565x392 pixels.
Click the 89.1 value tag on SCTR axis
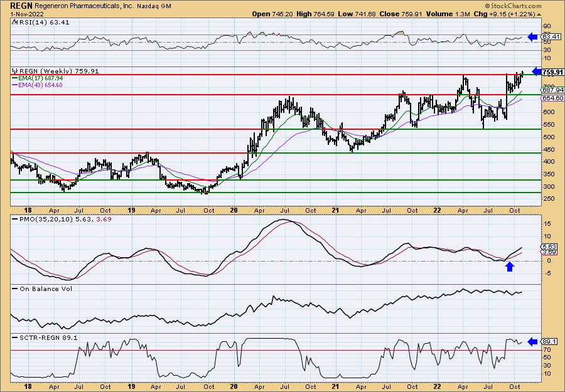coord(549,342)
